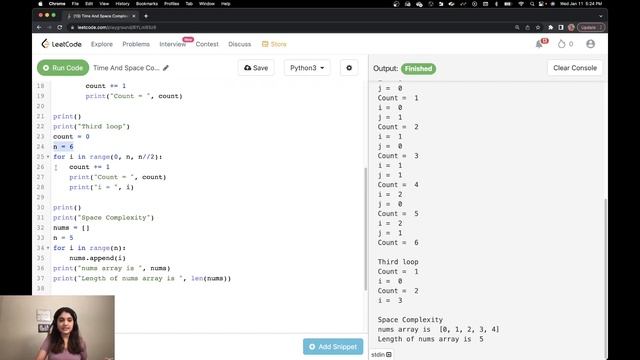Viewport: 640px width, 360px height.
Task: Click battery status icon in menu bar
Action: (507, 4)
